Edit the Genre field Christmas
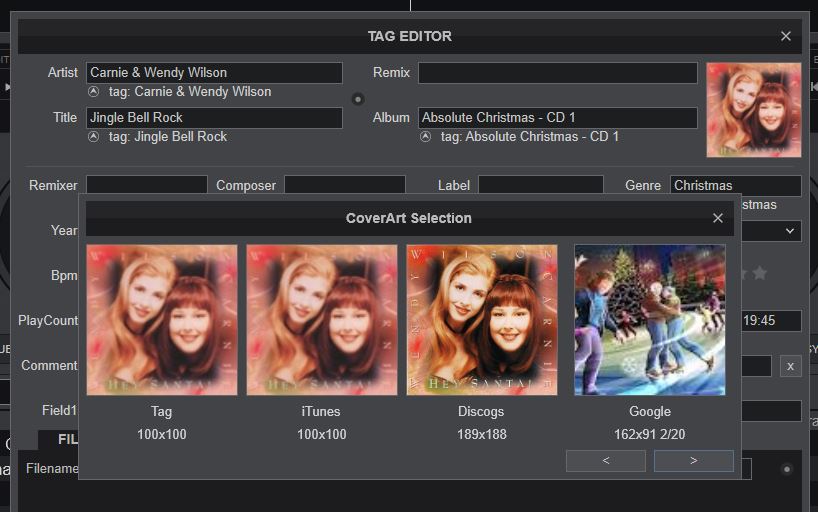818x512 pixels. [x=736, y=185]
